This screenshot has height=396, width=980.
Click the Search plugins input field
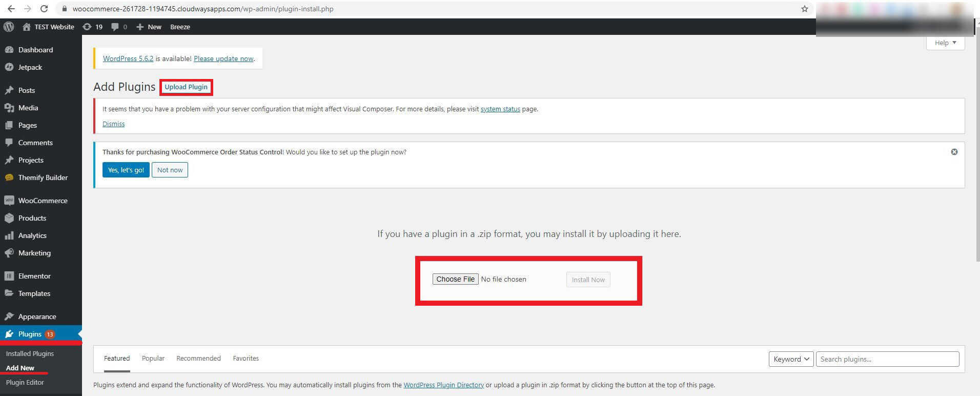[x=887, y=359]
